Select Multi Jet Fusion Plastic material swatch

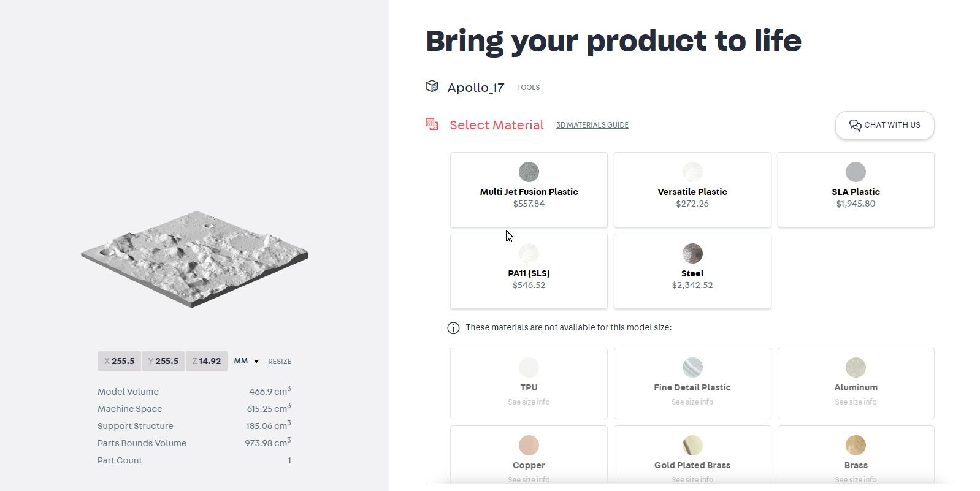point(529,172)
